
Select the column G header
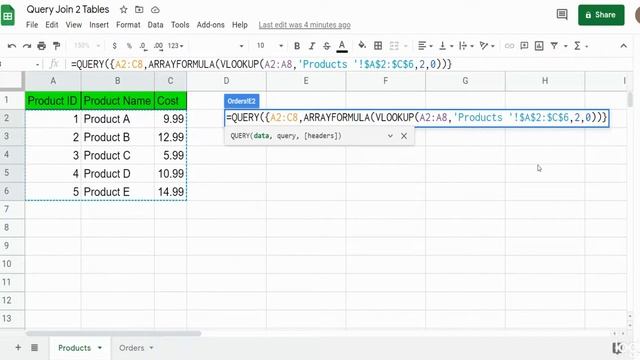(x=465, y=81)
